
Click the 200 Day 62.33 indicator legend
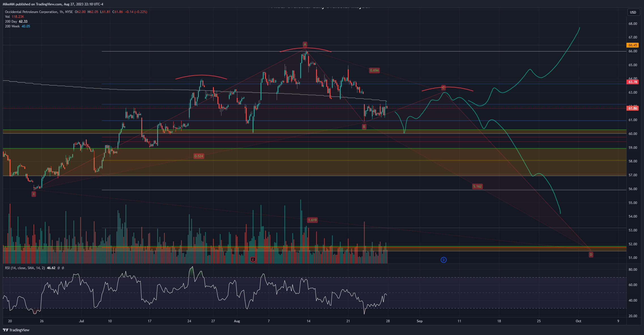click(x=16, y=22)
